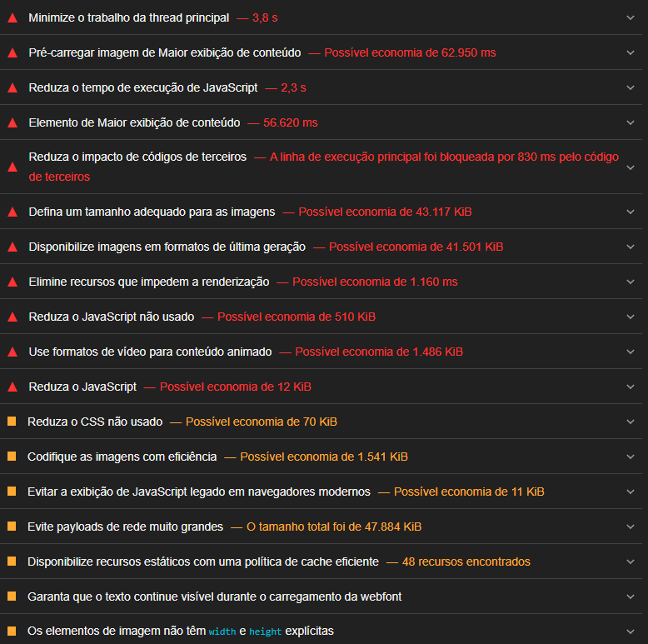Click 'Disponibilize recursos estáticos com uma política de cache' title
The image size is (648, 644).
(x=202, y=562)
